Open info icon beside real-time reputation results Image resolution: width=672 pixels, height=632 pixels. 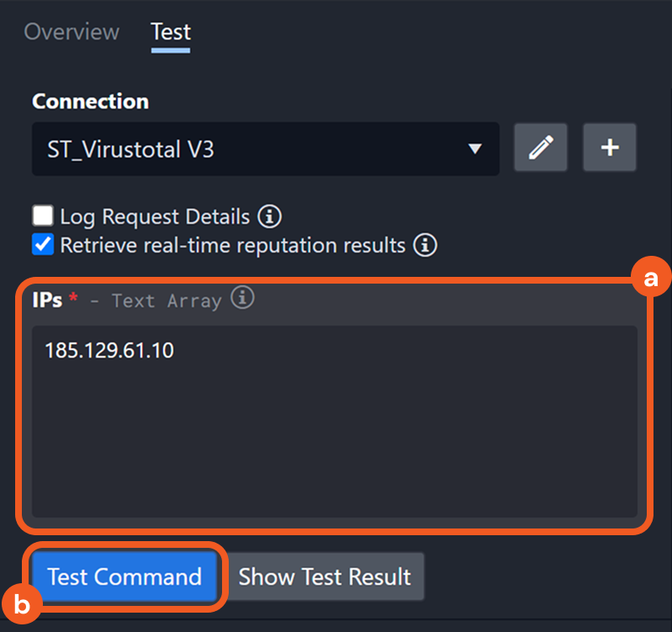(x=426, y=245)
